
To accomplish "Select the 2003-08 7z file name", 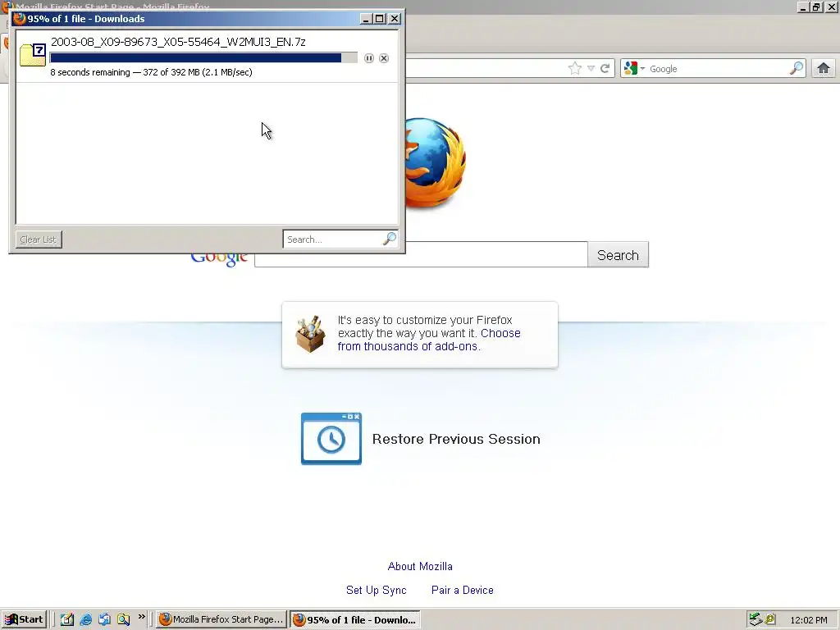I will click(x=178, y=42).
